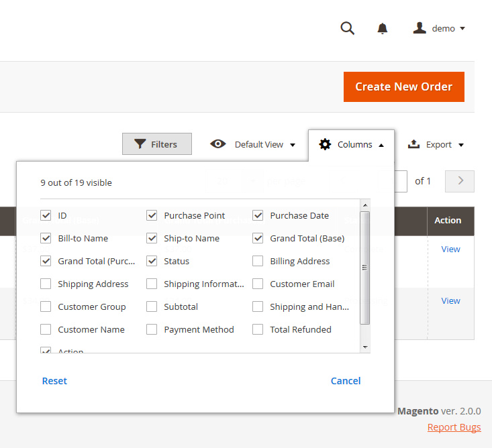Uncheck the ID column checkbox
Viewport: 492px width, 448px height.
coord(46,215)
